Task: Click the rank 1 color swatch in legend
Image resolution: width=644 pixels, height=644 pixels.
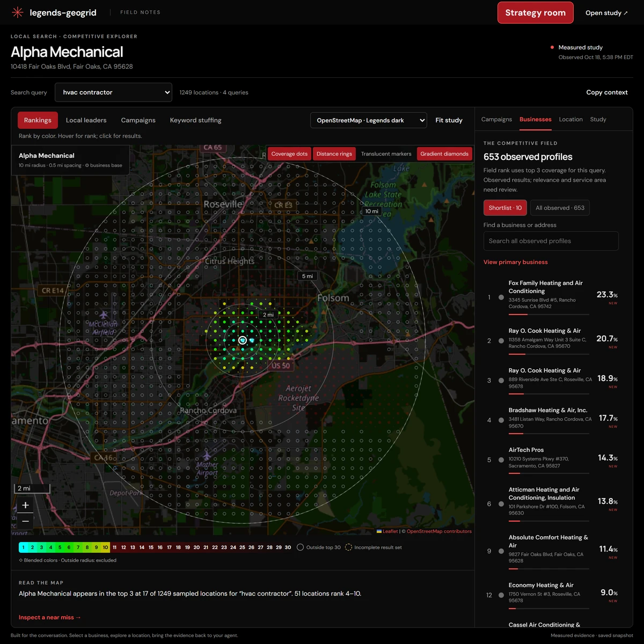Action: tap(23, 547)
